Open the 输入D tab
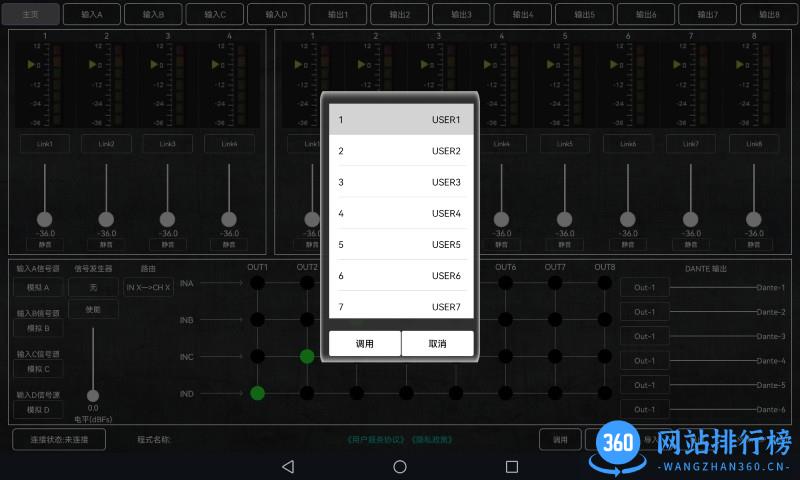Image resolution: width=800 pixels, height=480 pixels. (x=277, y=14)
